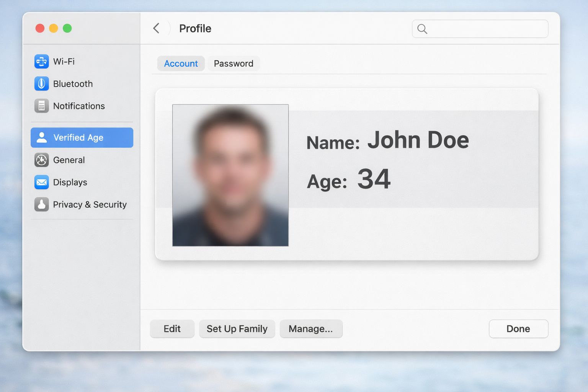The height and width of the screenshot is (392, 588).
Task: Click the Notifications sidebar icon
Action: 41,106
